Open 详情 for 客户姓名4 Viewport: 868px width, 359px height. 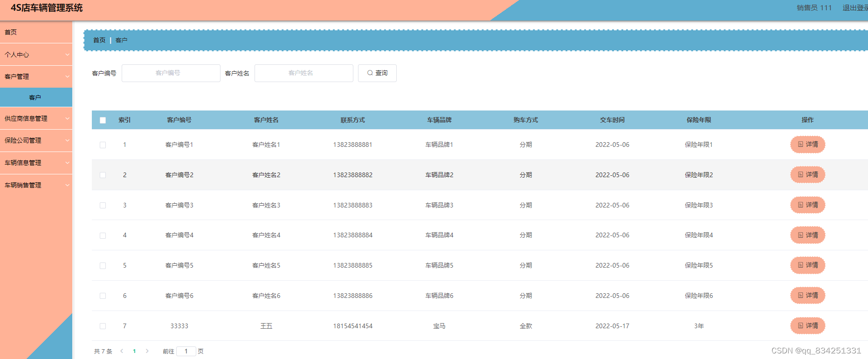[x=807, y=235]
